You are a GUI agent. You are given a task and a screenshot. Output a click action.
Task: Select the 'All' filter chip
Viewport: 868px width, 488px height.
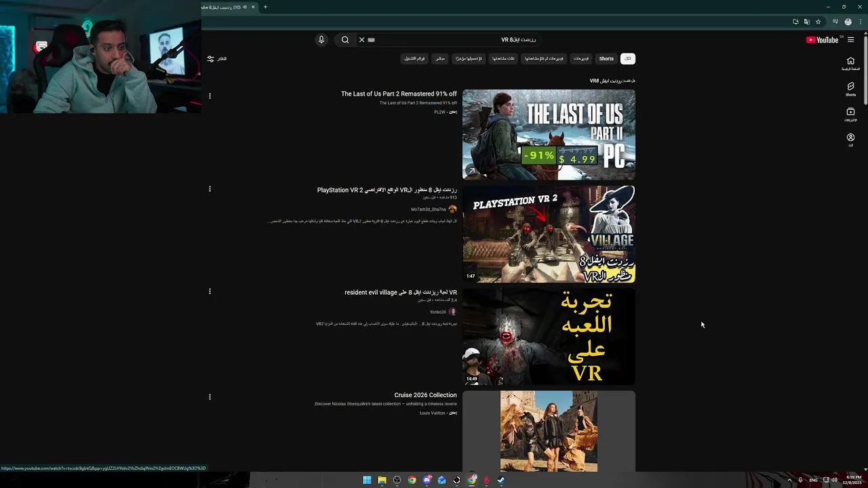[x=628, y=59]
